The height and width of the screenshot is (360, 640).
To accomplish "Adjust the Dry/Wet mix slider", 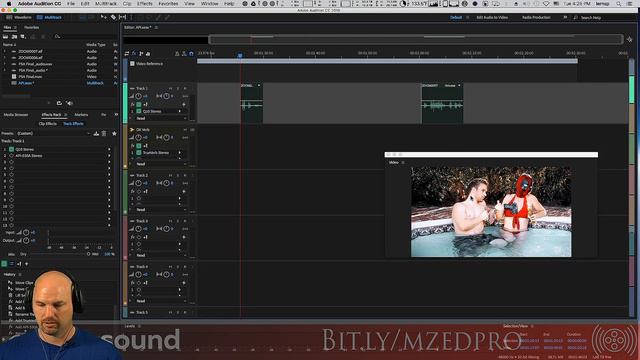I will pos(88,254).
